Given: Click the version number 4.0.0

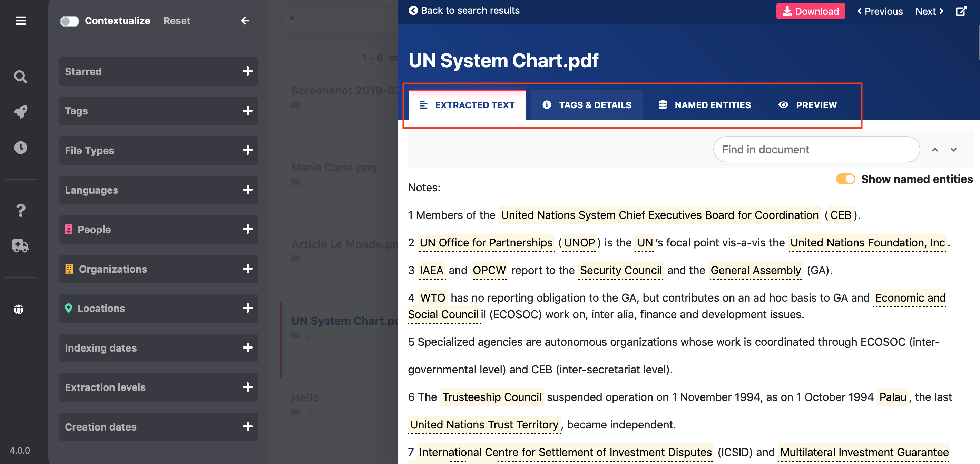Looking at the screenshot, I should pos(20,450).
